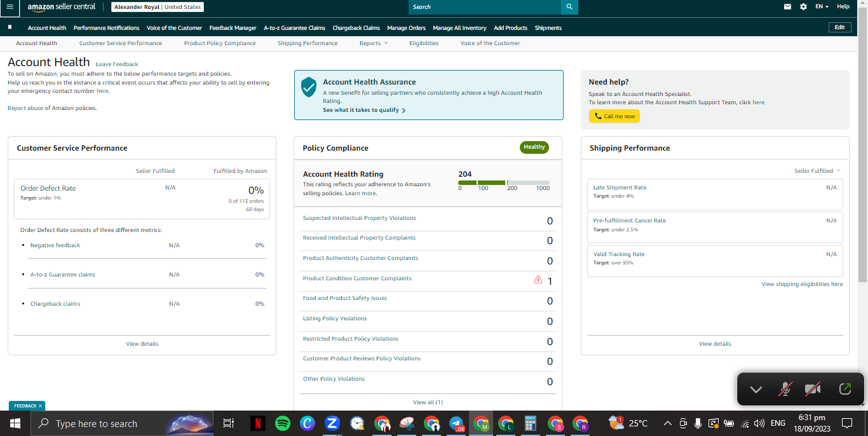Click the Learn more link in Account Health Rating

(x=360, y=193)
